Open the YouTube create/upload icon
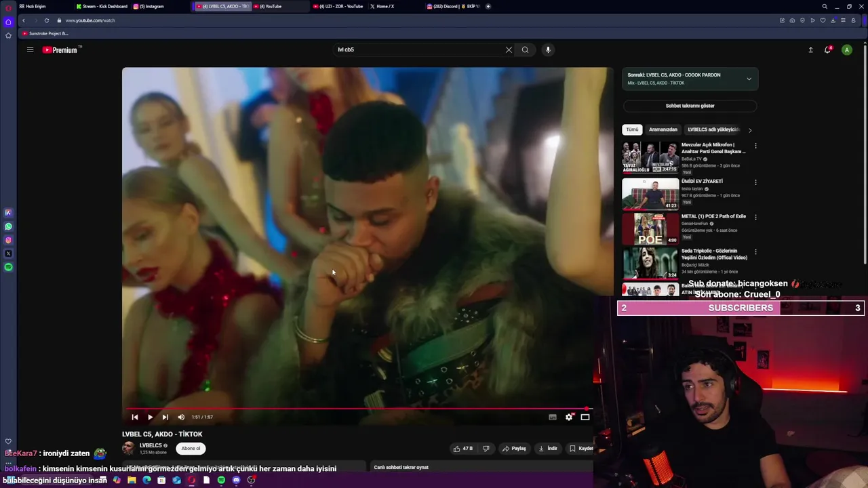 coord(810,49)
